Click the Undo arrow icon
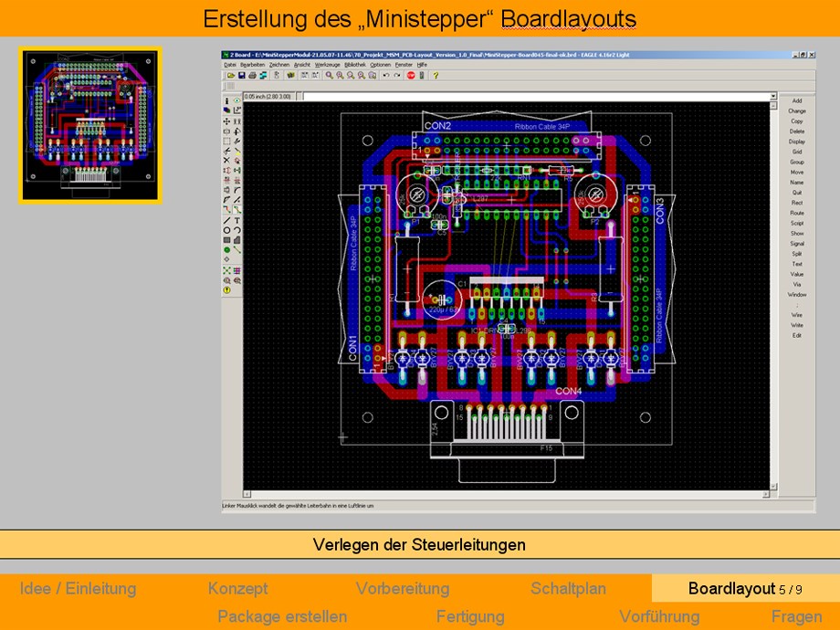This screenshot has width=840, height=630. 384,76
